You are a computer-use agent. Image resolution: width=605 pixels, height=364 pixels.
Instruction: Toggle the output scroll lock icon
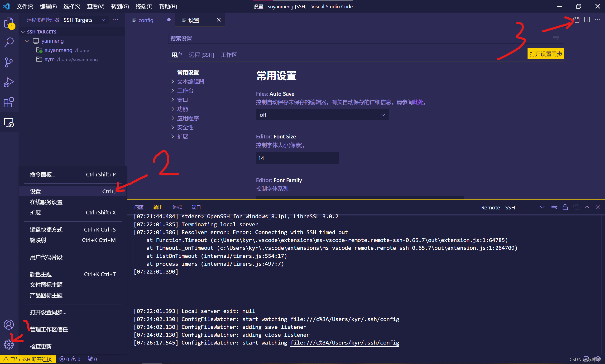coord(565,207)
